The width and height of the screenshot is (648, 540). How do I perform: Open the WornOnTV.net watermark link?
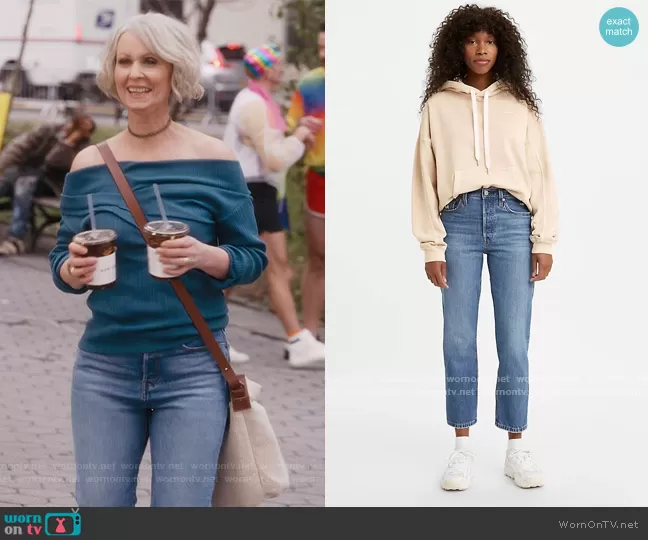click(598, 524)
